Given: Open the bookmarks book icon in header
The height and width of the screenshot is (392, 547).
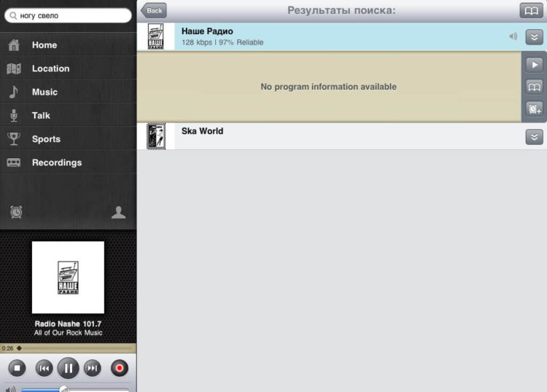Looking at the screenshot, I should [x=531, y=10].
